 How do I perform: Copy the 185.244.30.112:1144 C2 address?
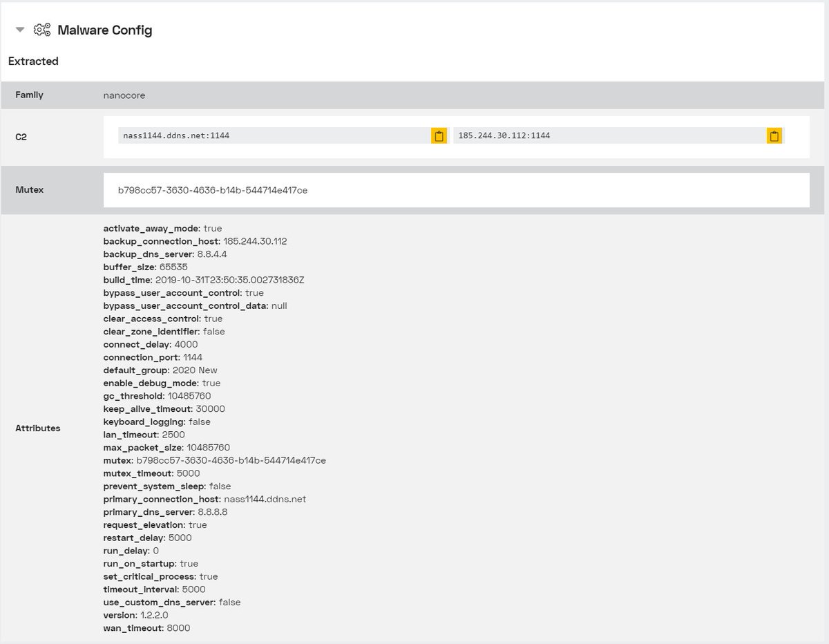(774, 135)
